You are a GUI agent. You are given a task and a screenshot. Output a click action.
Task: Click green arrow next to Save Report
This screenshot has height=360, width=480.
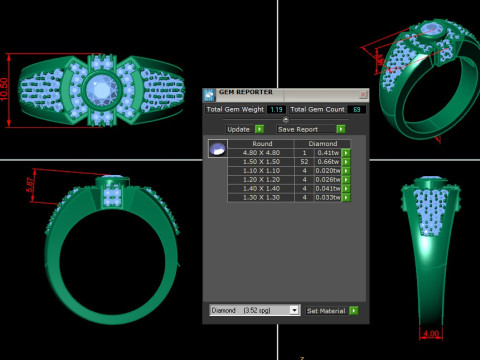pos(341,129)
